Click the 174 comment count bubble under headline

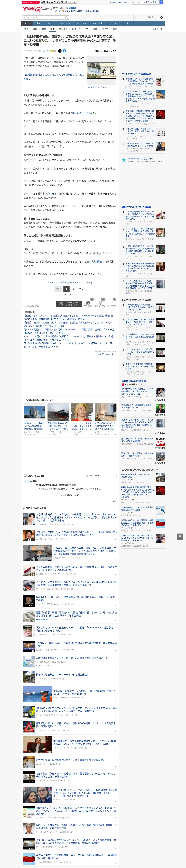coord(46,51)
